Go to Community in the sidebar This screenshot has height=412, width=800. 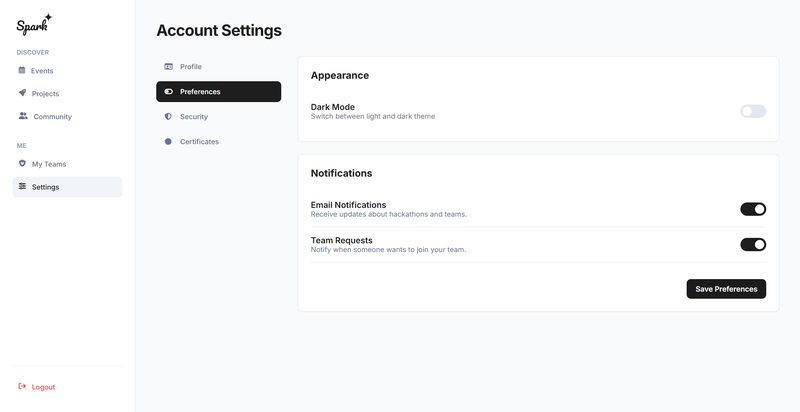(52, 116)
